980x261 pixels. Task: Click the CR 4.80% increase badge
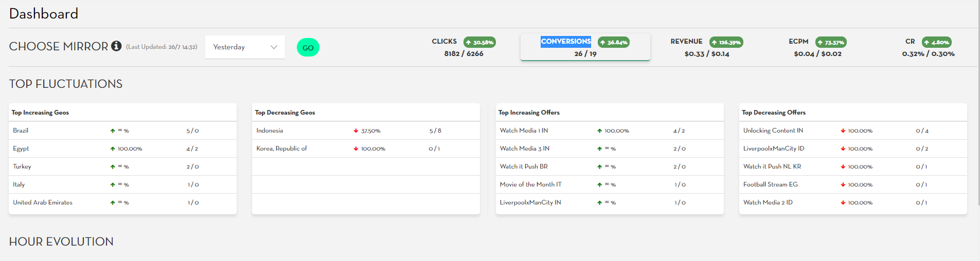click(936, 42)
